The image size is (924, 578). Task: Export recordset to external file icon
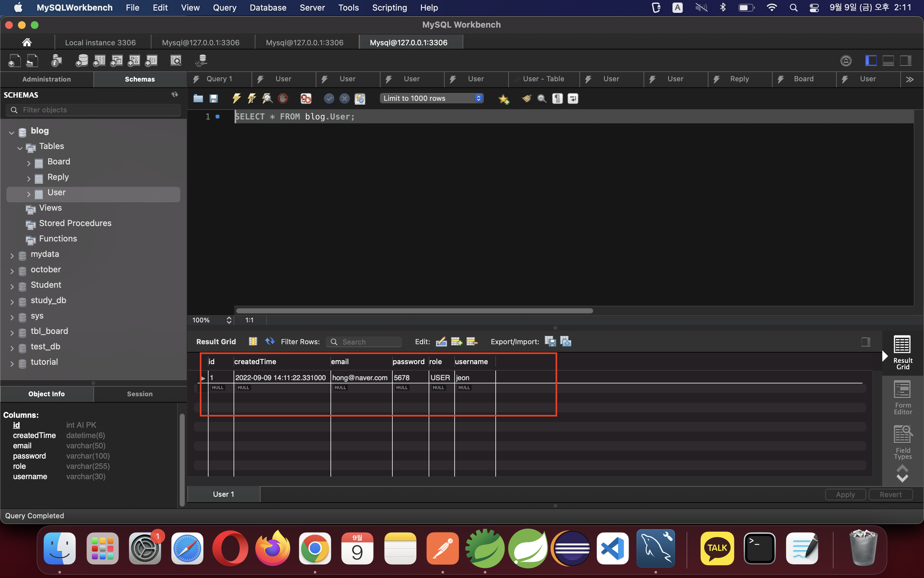(550, 341)
